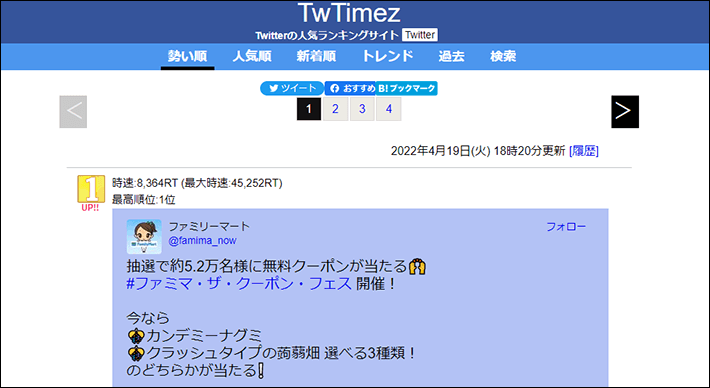Viewport: 710px width, 388px height.
Task: Go to page 3
Action: (362, 109)
